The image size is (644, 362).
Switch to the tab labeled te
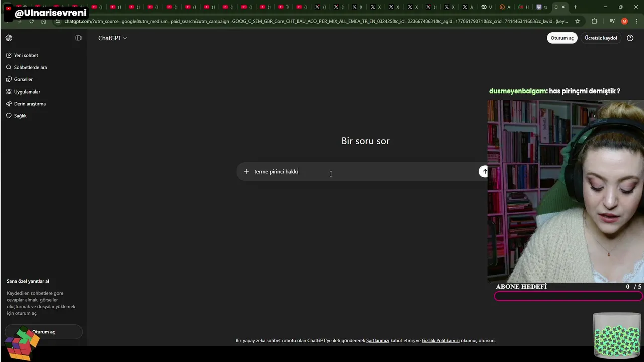click(x=542, y=7)
